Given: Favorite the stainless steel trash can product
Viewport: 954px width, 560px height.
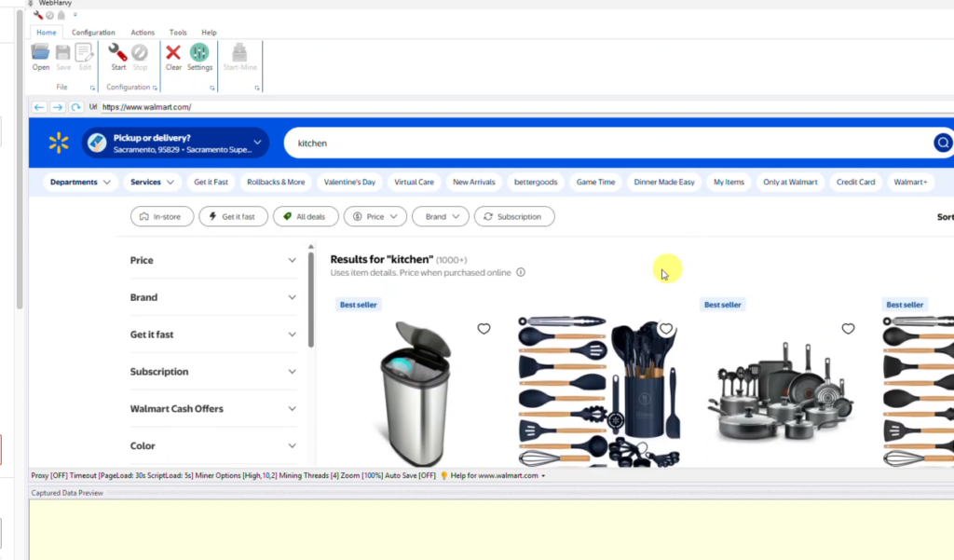Looking at the screenshot, I should click(484, 328).
